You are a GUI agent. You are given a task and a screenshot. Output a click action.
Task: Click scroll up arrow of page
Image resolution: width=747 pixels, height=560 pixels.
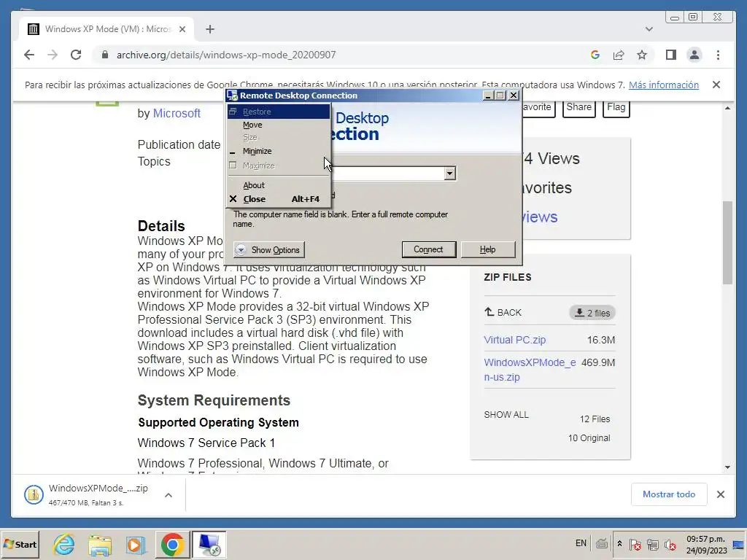[727, 108]
